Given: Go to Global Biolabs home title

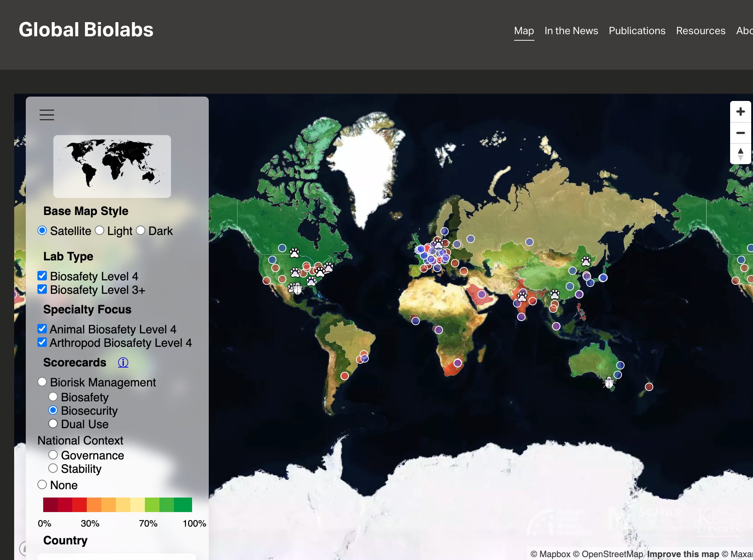Looking at the screenshot, I should pos(86,30).
